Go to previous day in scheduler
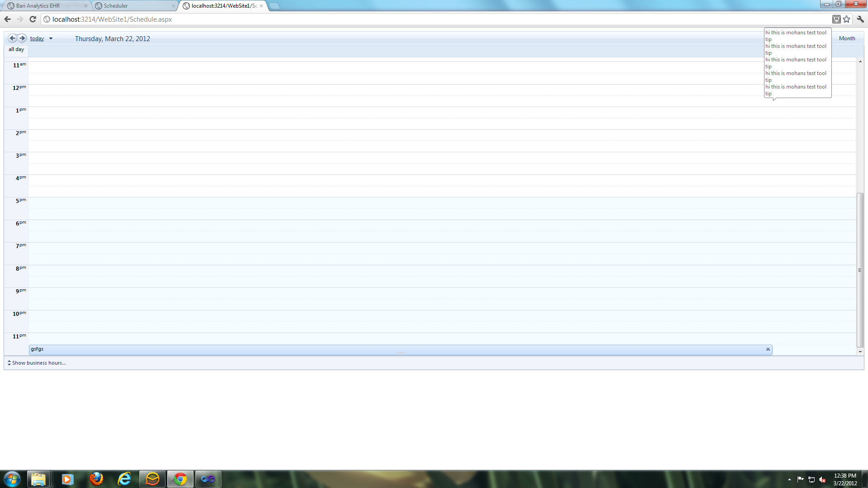 [x=12, y=38]
